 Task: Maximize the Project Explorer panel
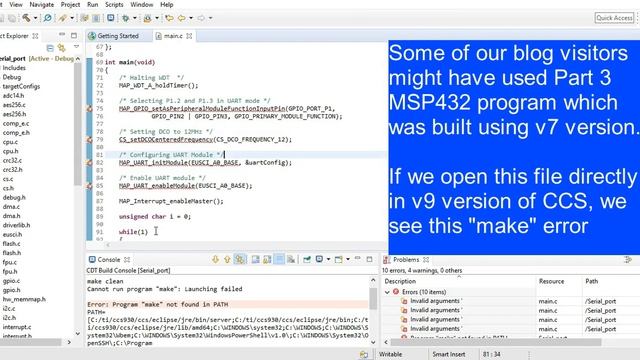74,35
